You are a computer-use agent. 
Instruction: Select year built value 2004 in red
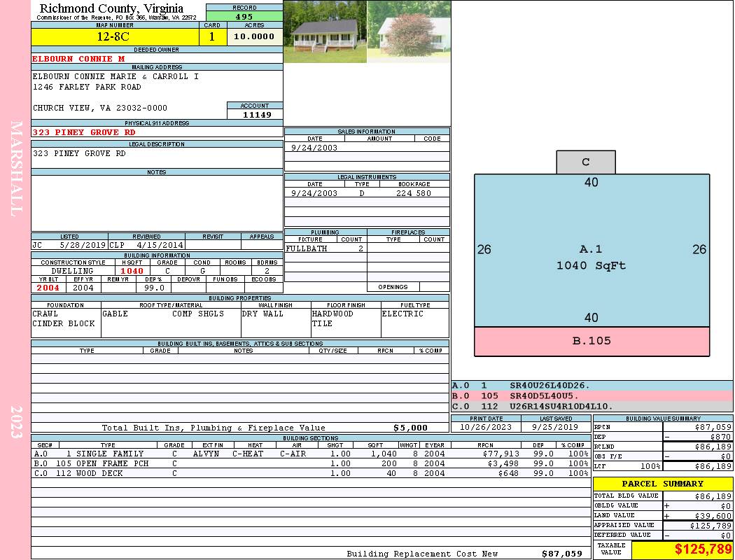tap(48, 288)
